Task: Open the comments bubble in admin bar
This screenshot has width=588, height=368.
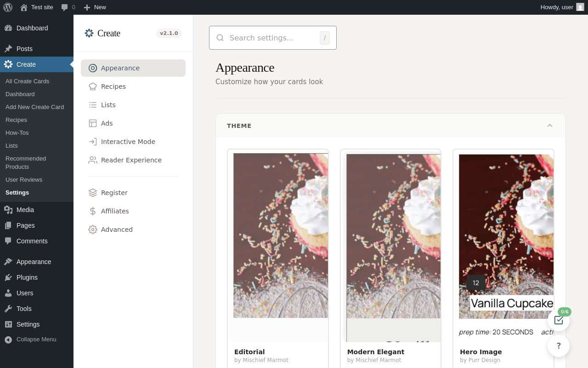Action: point(68,7)
